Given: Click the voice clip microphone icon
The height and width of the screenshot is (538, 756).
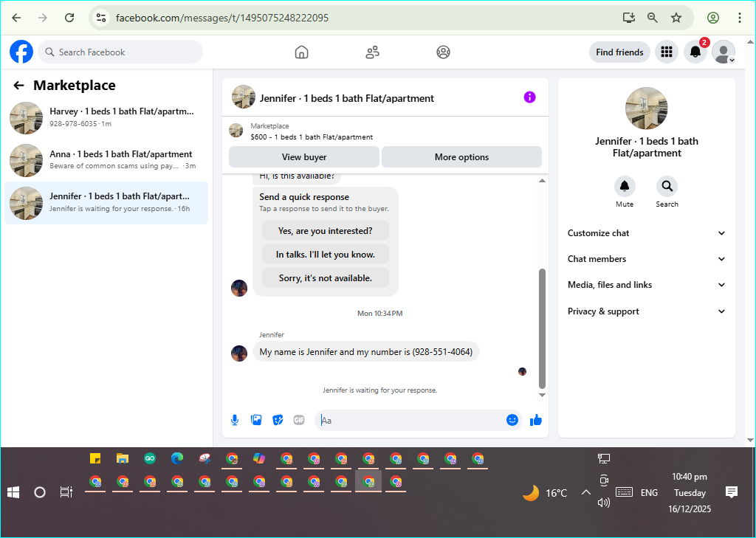Looking at the screenshot, I should coord(235,421).
